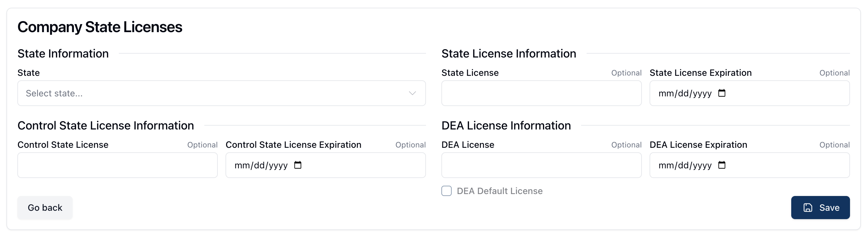Enable the DEA Default License checkbox

(x=447, y=191)
